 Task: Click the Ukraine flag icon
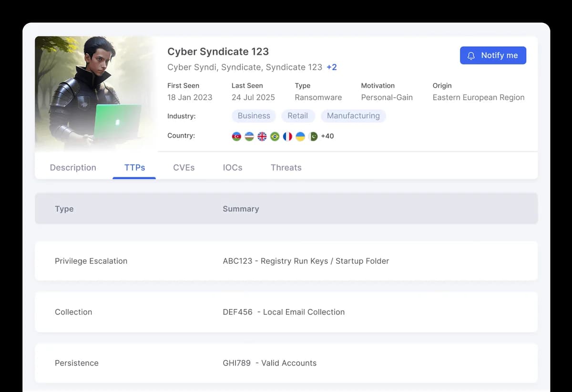pyautogui.click(x=300, y=136)
